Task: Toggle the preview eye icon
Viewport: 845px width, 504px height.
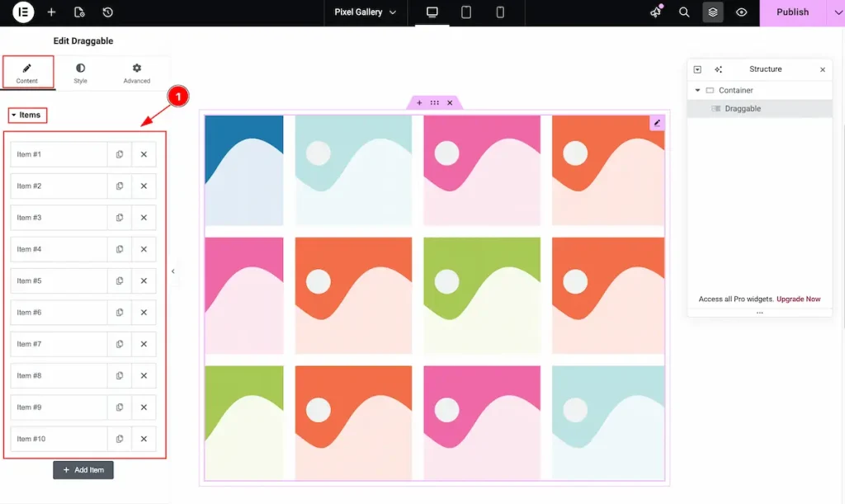Action: point(742,12)
